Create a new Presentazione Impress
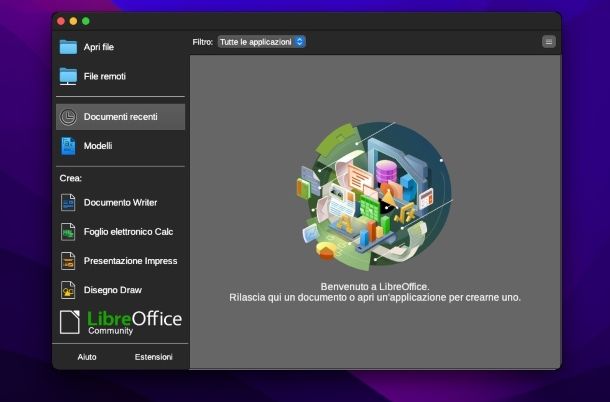This screenshot has height=402, width=610. (x=121, y=261)
